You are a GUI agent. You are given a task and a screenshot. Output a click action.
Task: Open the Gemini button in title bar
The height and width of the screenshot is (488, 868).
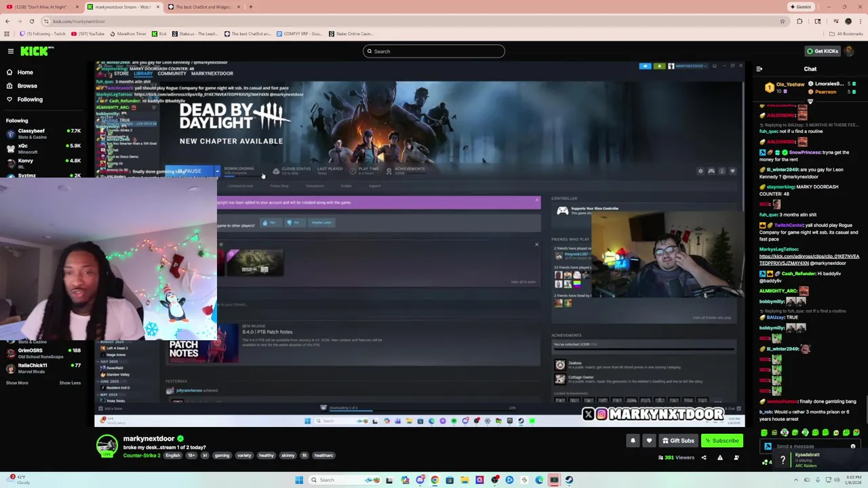coord(800,7)
